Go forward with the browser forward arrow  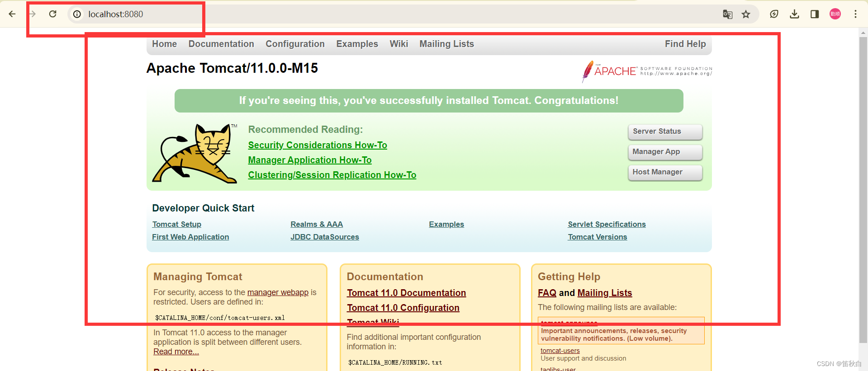click(x=33, y=14)
